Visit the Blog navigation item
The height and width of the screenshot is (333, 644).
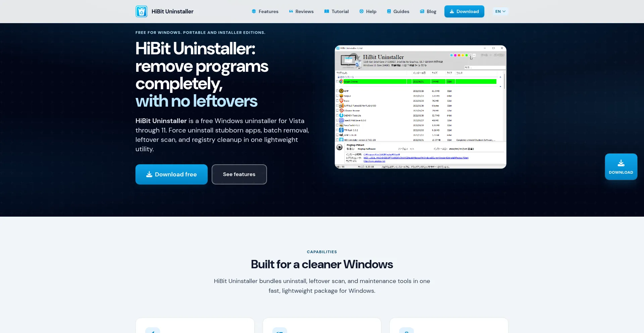tap(428, 11)
